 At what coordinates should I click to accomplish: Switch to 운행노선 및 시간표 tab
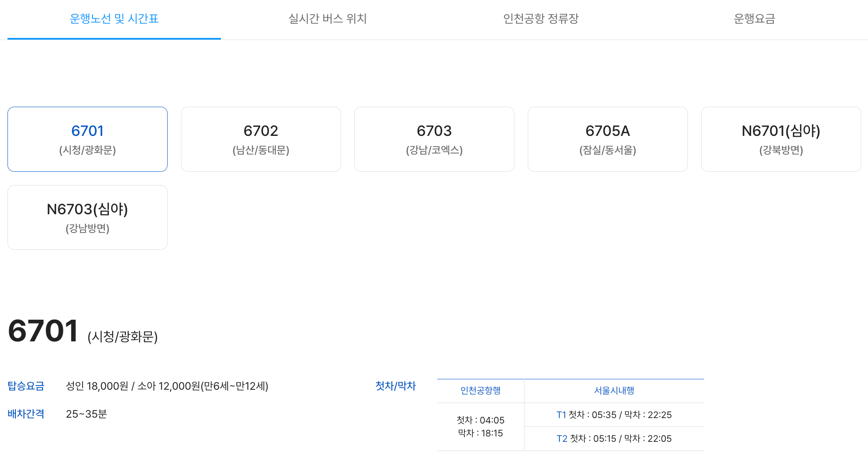pyautogui.click(x=114, y=19)
